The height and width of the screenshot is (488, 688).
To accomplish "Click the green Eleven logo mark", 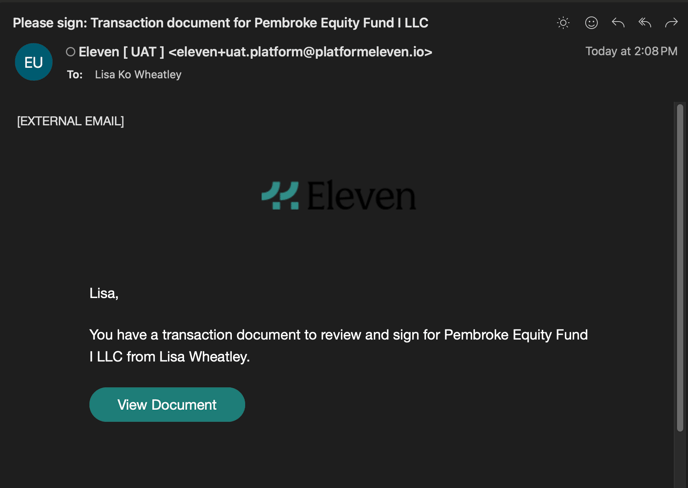I will pyautogui.click(x=280, y=195).
